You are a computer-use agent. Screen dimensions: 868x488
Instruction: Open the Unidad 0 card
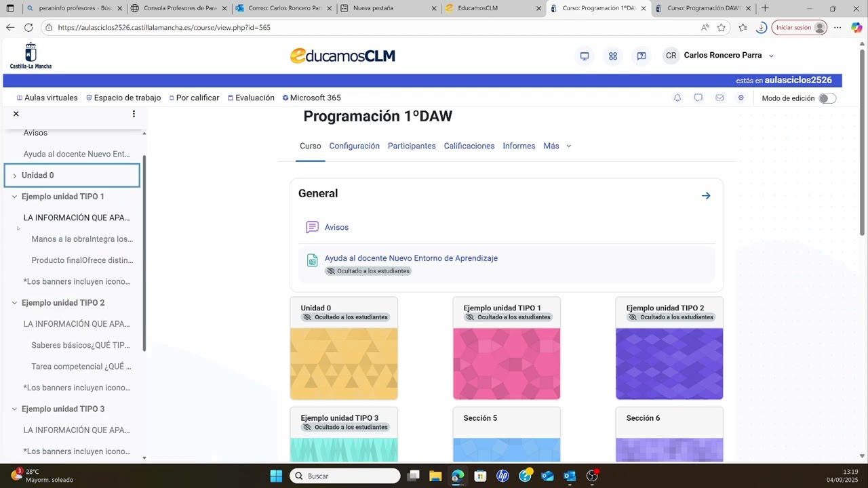click(344, 348)
